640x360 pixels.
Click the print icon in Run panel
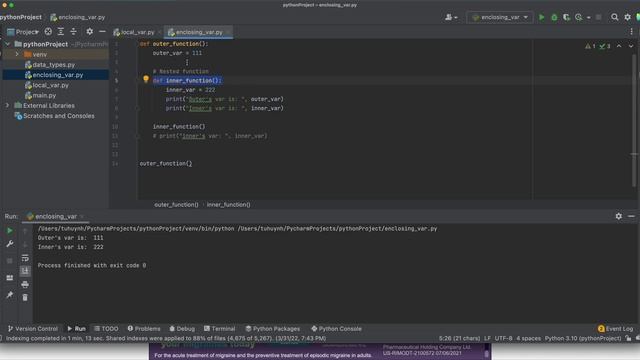(25, 284)
